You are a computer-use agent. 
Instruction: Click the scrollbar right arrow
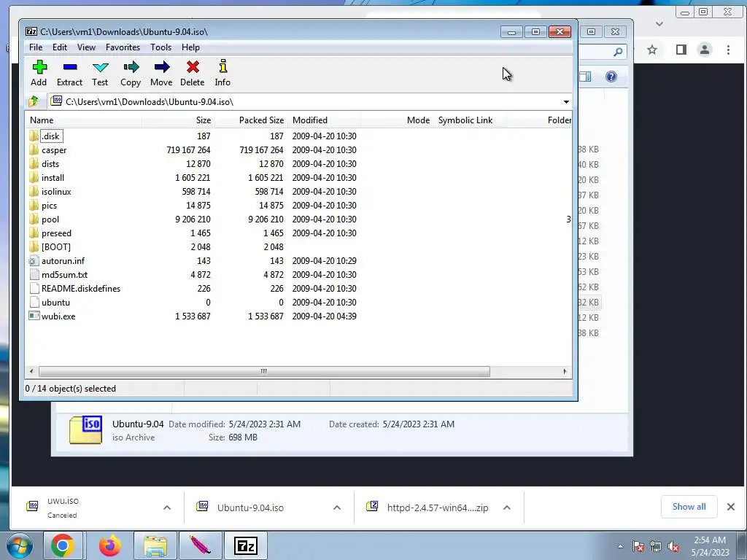click(x=565, y=371)
